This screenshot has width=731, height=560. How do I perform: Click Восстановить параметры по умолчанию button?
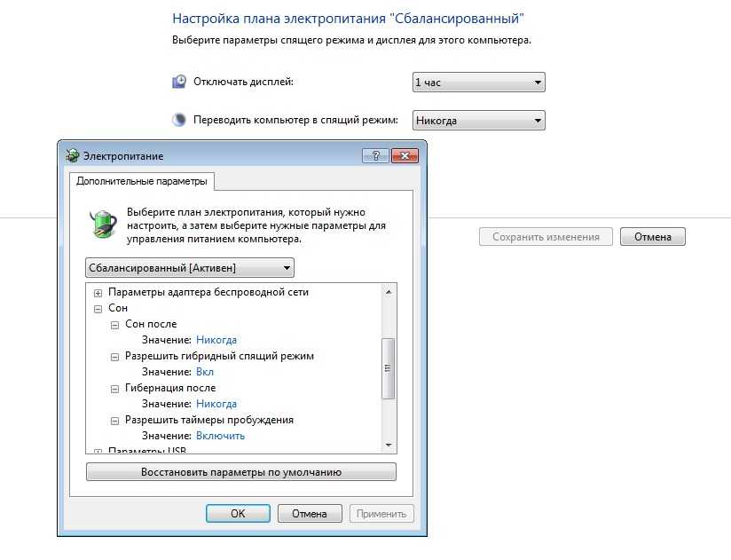coord(241,472)
